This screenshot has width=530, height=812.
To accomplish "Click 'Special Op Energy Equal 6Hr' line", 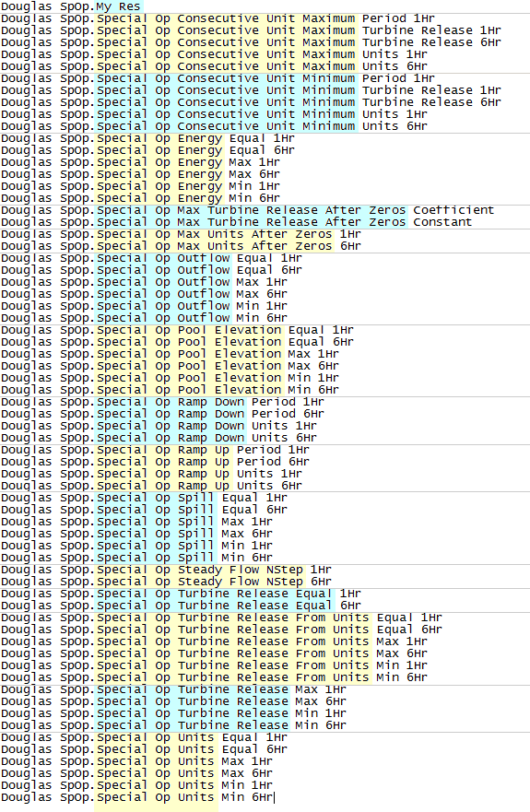I will [147, 150].
